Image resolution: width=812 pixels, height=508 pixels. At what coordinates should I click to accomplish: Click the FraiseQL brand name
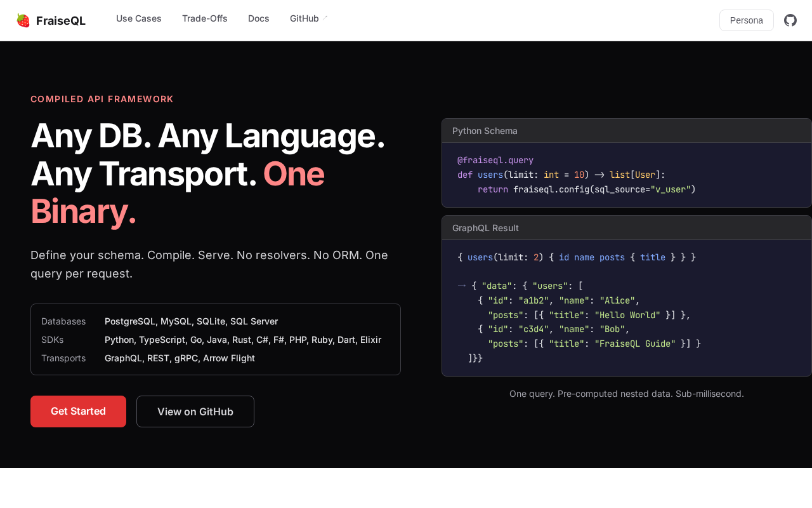(61, 21)
